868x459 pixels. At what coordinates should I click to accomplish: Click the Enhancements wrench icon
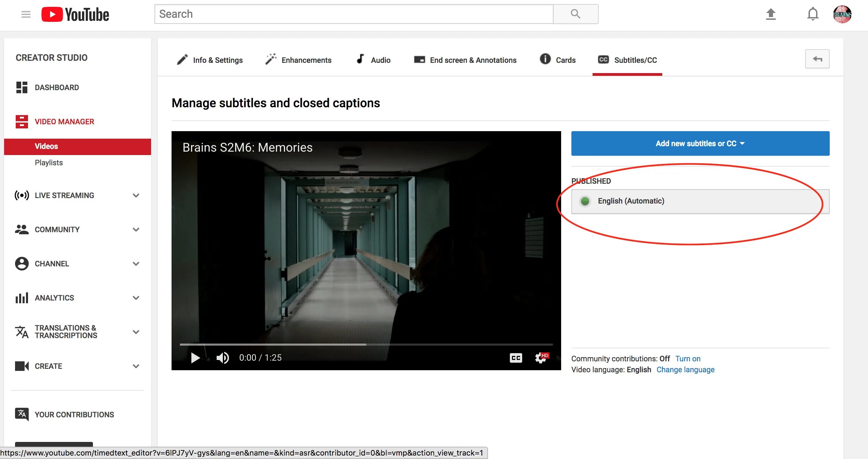click(270, 60)
